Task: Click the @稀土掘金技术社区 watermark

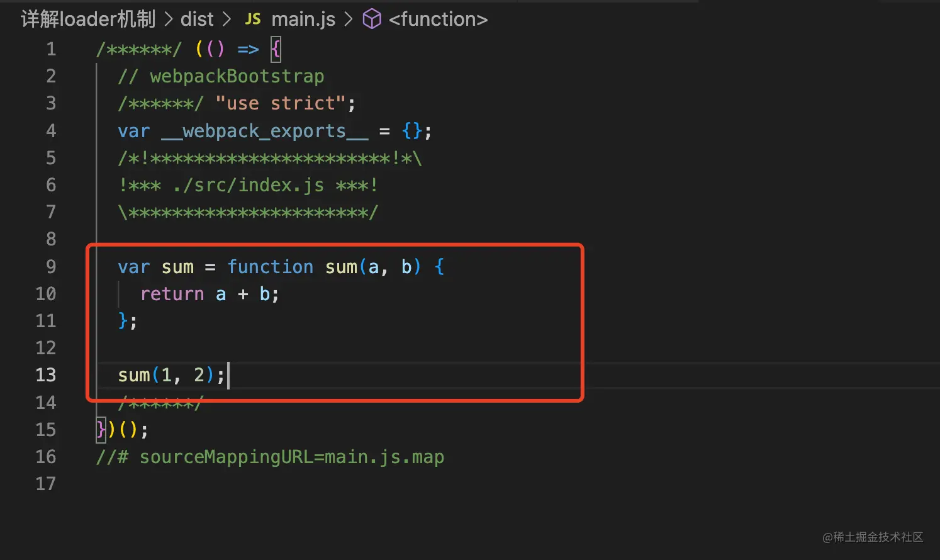Action: coord(873,537)
